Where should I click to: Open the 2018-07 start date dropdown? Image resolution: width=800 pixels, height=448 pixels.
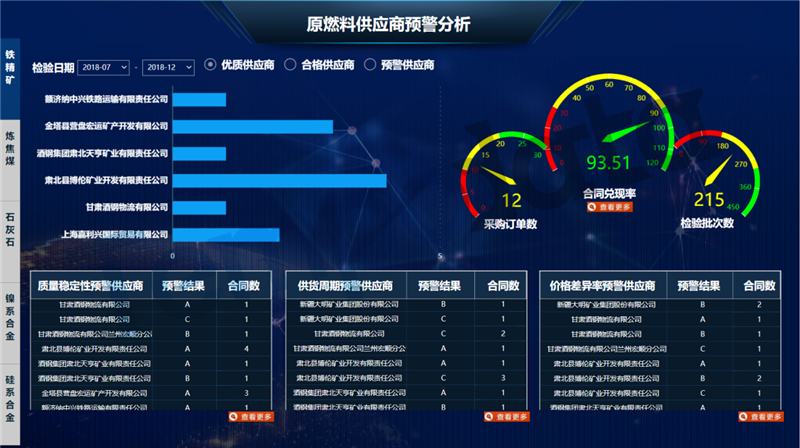(103, 67)
